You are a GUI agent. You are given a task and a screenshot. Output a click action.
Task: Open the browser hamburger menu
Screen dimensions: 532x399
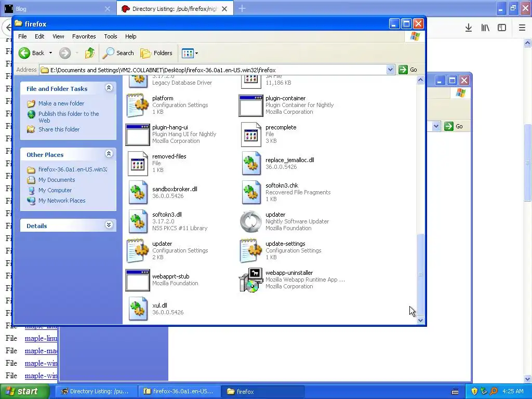point(522,28)
